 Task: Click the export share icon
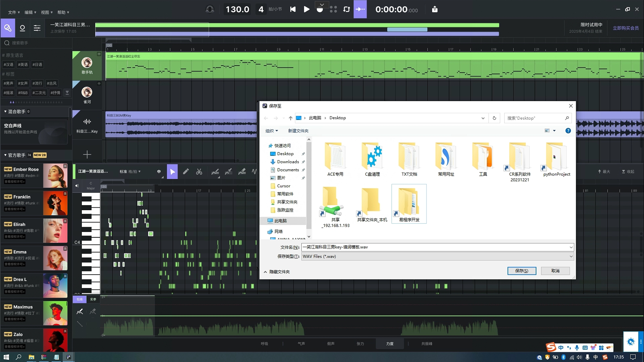[x=435, y=9]
